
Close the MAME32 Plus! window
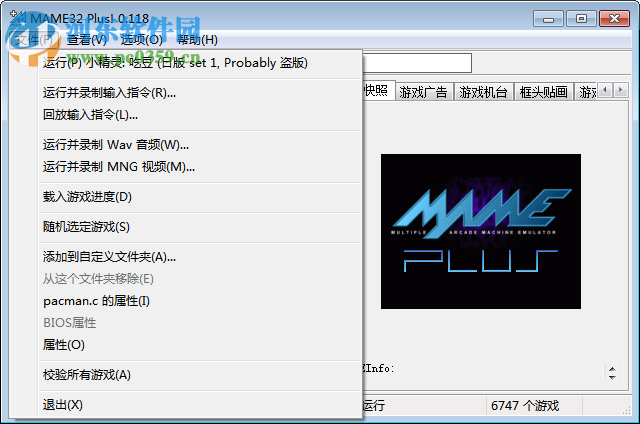[614, 19]
